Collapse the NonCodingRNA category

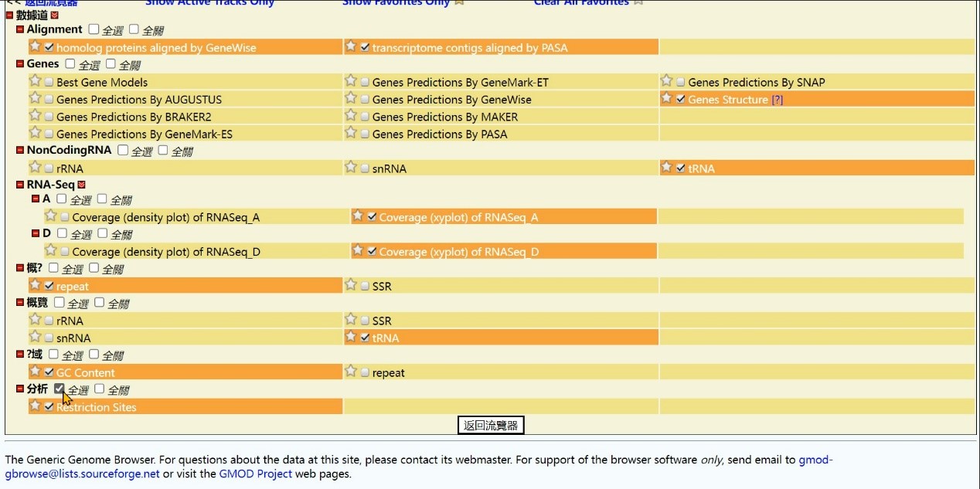20,150
